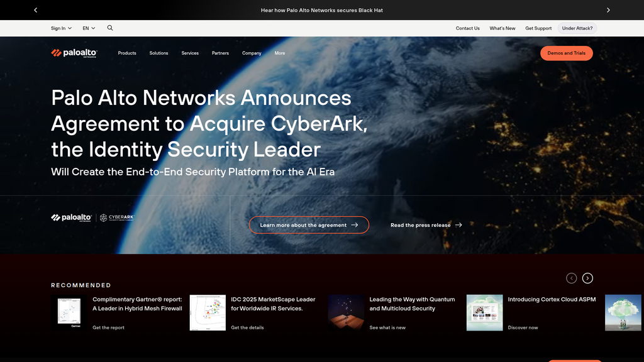Click Complimentary Gartner report card title

coord(137,304)
